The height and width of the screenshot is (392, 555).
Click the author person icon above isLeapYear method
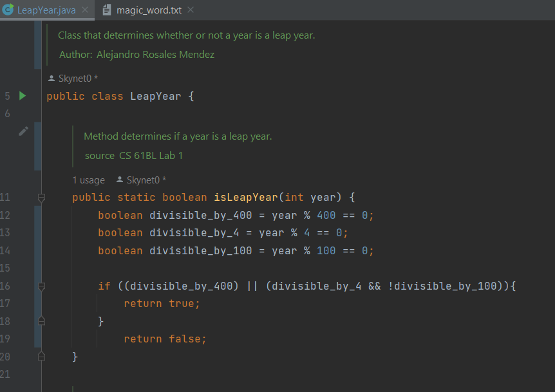(119, 180)
